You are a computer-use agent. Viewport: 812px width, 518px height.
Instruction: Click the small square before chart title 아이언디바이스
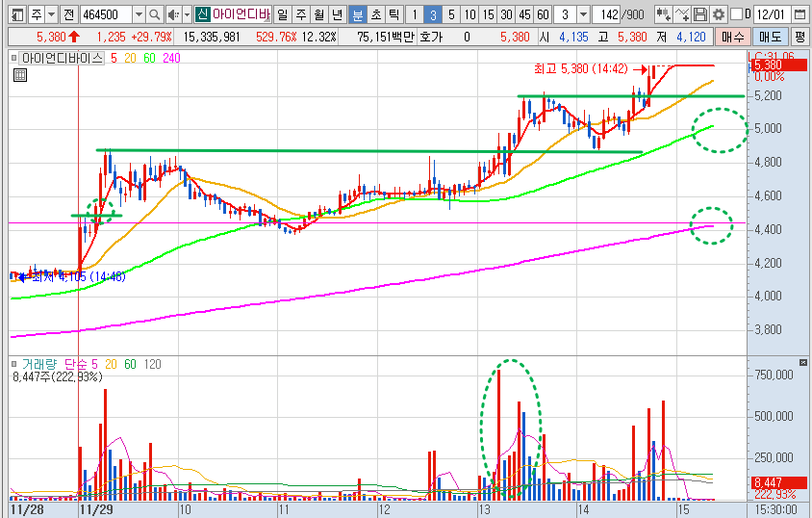(14, 58)
